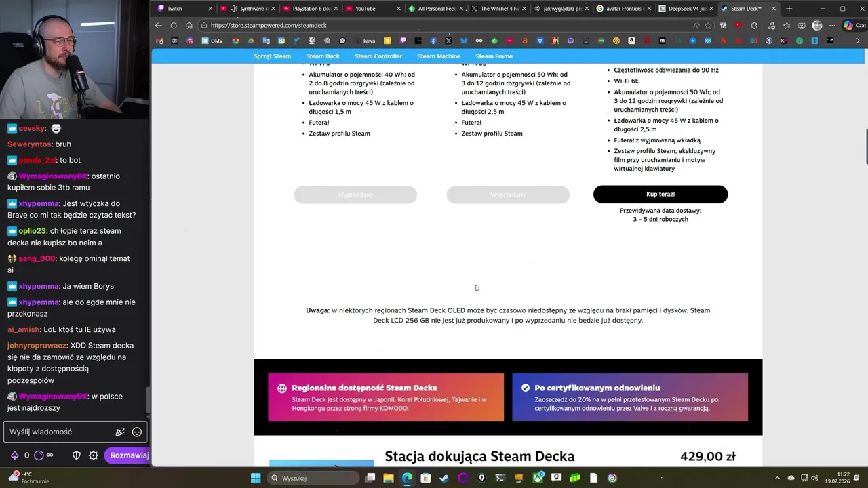Click the Kup teraz! button
This screenshot has width=868, height=488.
coord(660,194)
